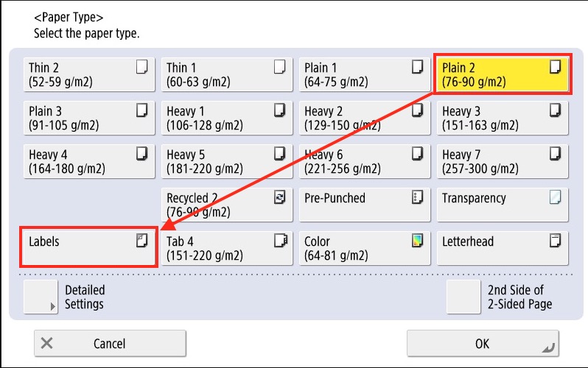Select Plain 2 (76-90 g/m2) paper type
This screenshot has height=368, width=588.
coord(502,74)
